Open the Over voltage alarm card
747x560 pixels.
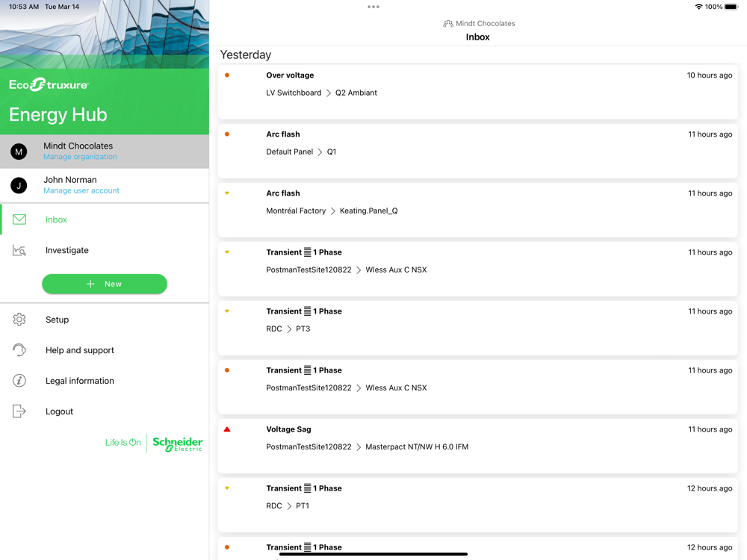pyautogui.click(x=478, y=92)
